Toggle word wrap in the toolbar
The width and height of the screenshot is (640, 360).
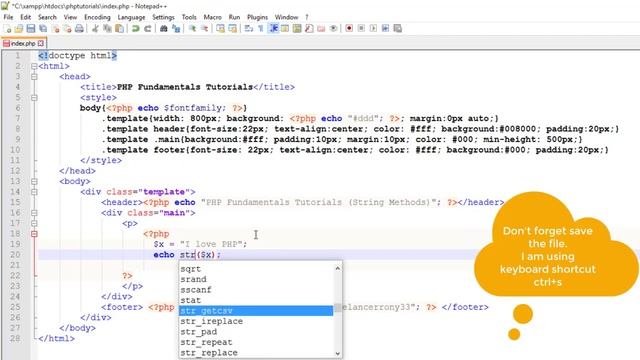(x=249, y=29)
